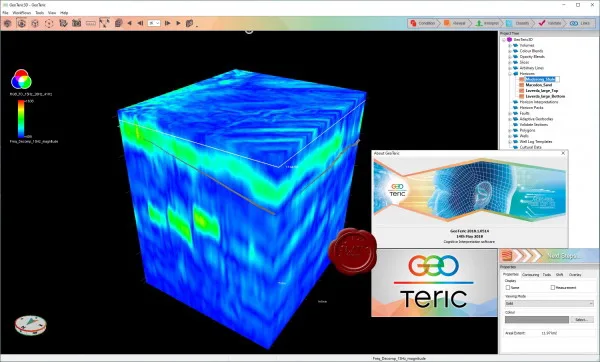Start the Validate workflow stage

pos(550,23)
